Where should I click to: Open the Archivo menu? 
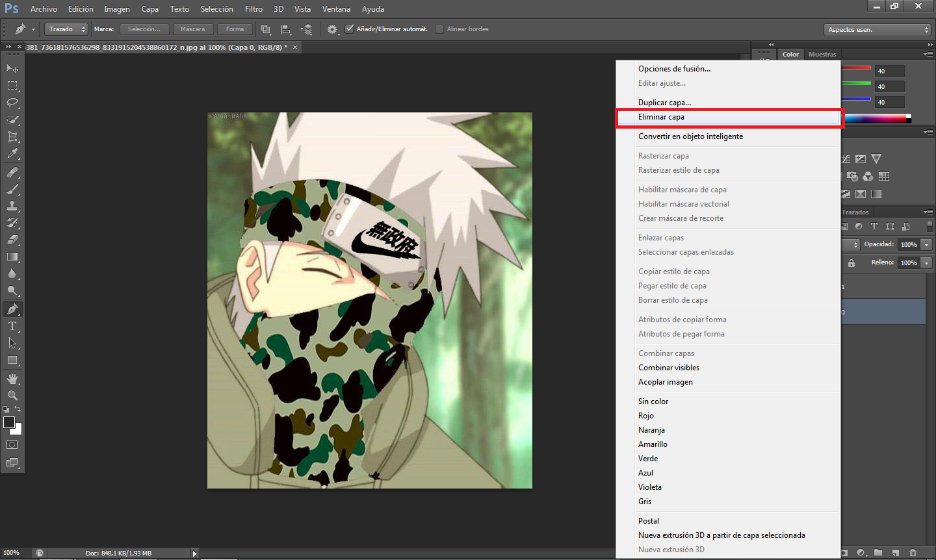click(44, 9)
